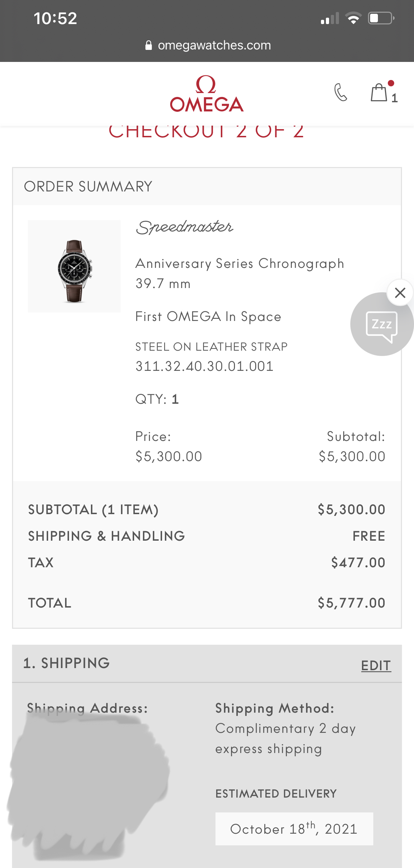Open the Speedmaster watch thumbnail

click(74, 266)
